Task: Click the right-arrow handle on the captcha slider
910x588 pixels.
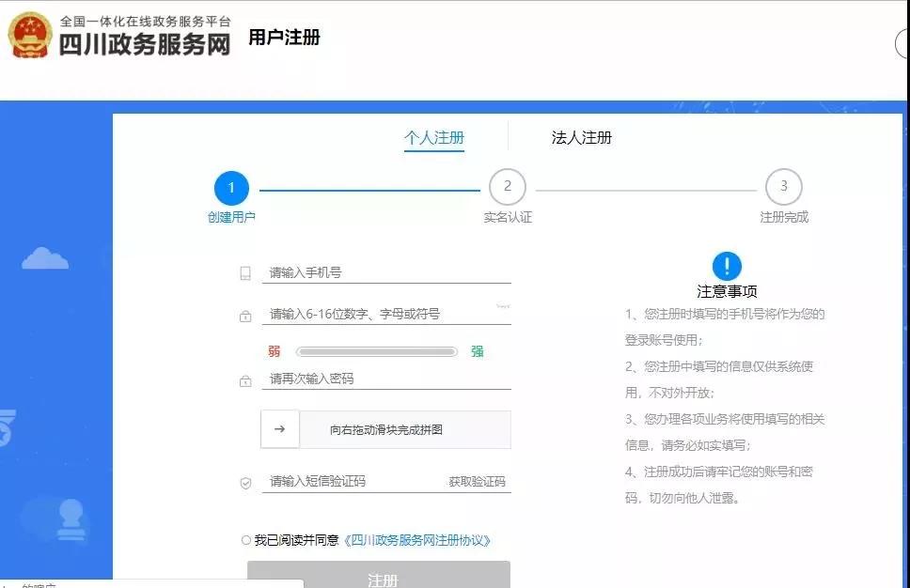Action: 279,429
